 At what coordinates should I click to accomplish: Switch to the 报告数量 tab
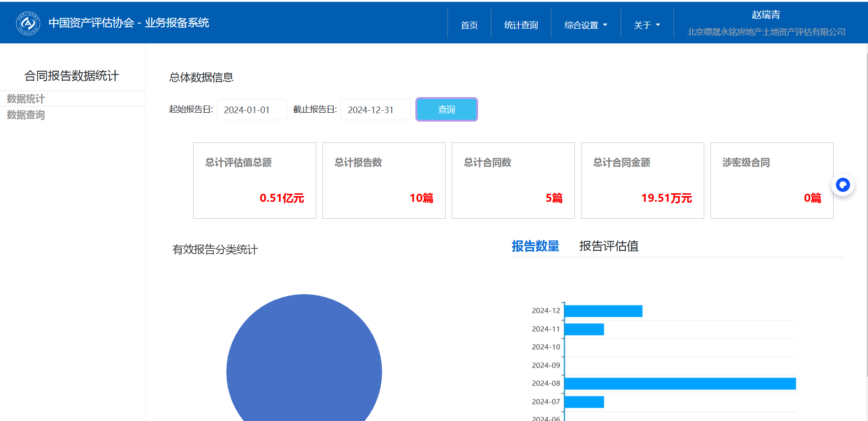535,246
